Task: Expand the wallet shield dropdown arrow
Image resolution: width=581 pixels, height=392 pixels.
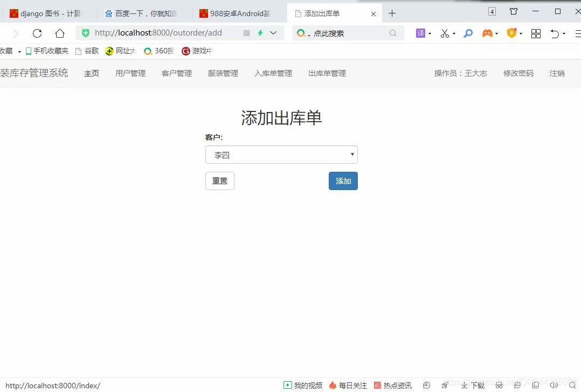Action: pos(521,34)
